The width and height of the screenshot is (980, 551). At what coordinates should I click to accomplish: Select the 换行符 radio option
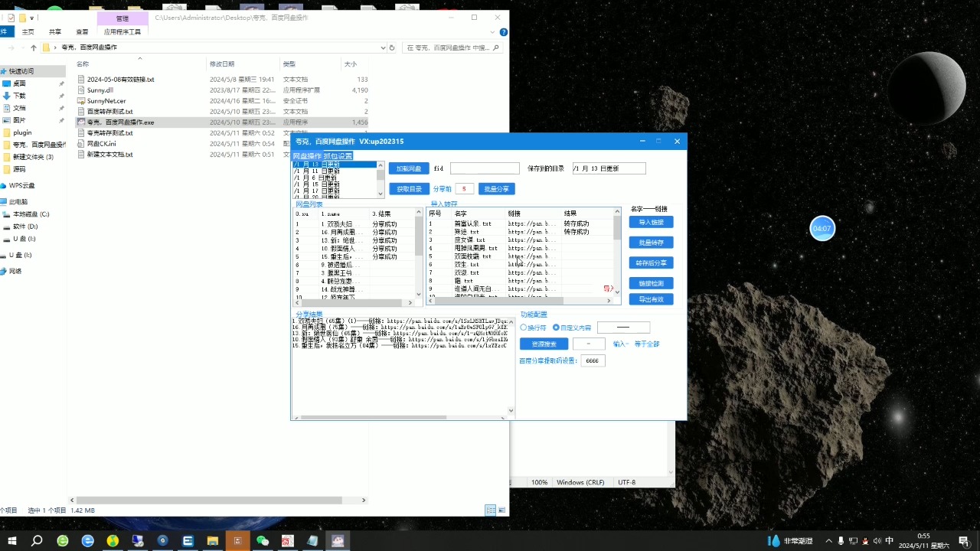pyautogui.click(x=534, y=328)
